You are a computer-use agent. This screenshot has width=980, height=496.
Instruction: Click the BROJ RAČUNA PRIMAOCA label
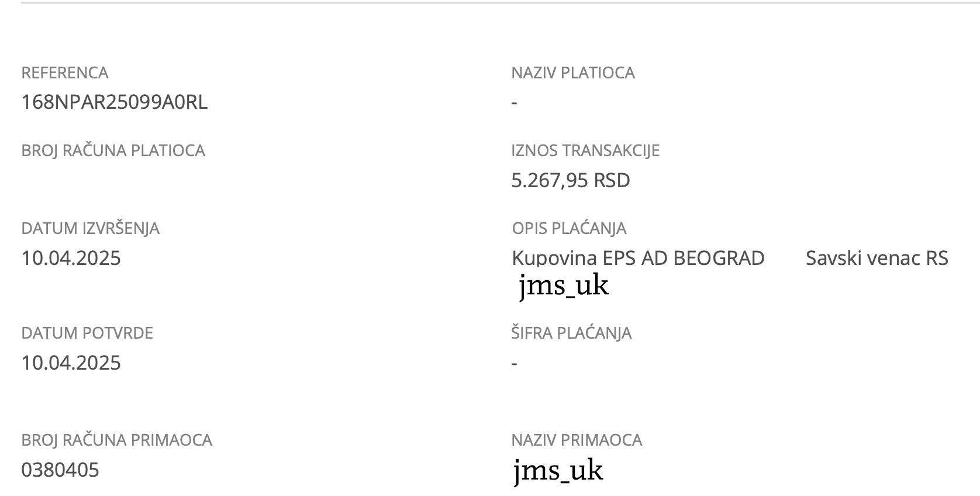[117, 440]
